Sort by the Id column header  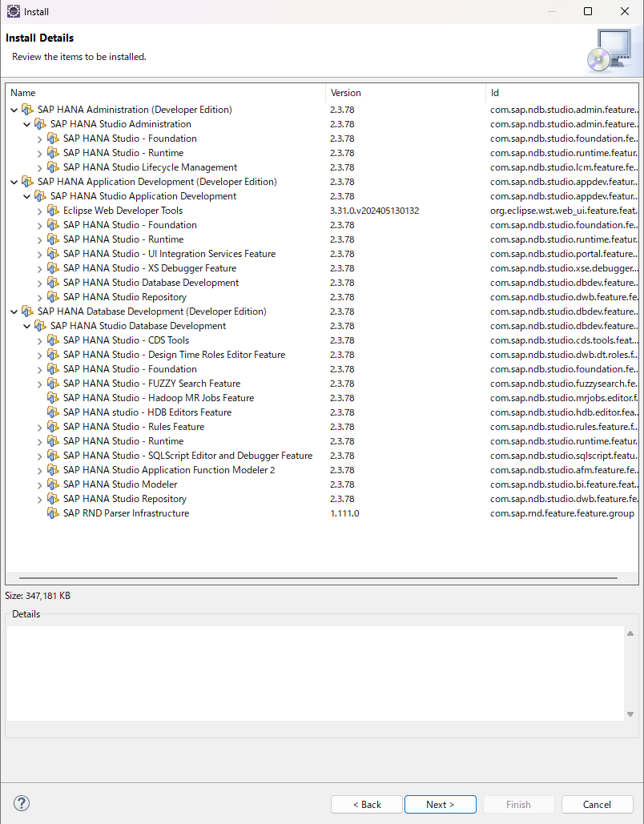click(x=561, y=93)
